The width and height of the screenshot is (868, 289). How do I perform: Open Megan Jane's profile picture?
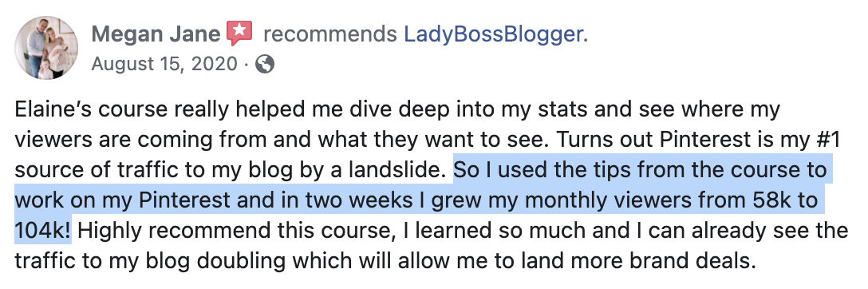tap(46, 48)
